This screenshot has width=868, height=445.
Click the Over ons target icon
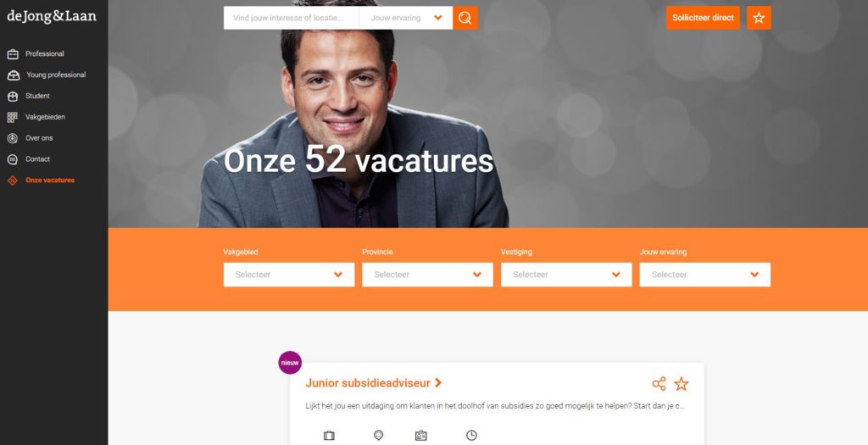[x=12, y=138]
